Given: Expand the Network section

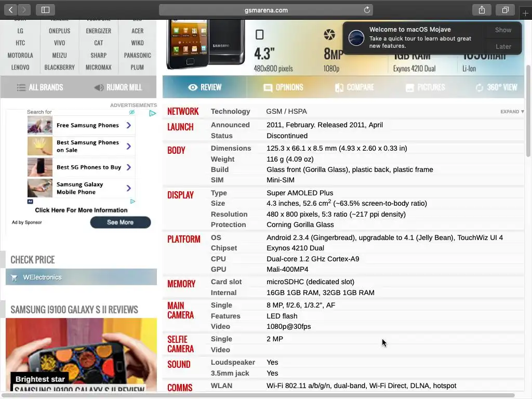Looking at the screenshot, I should tap(512, 112).
